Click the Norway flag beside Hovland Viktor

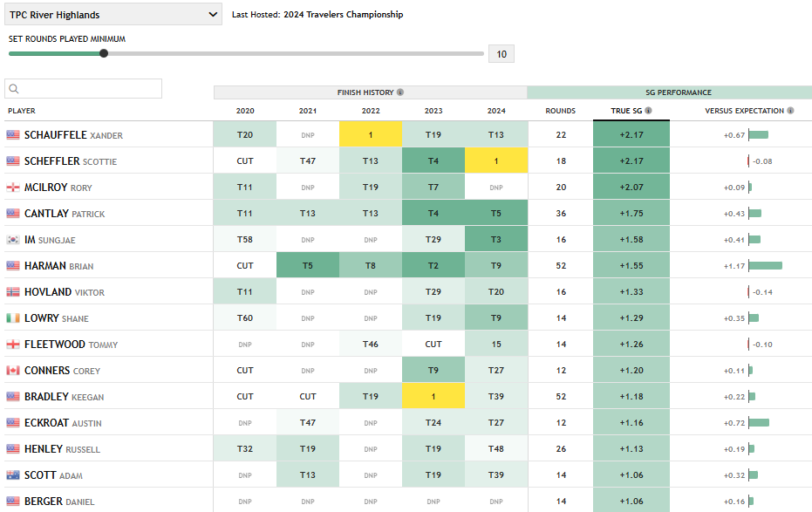13,292
